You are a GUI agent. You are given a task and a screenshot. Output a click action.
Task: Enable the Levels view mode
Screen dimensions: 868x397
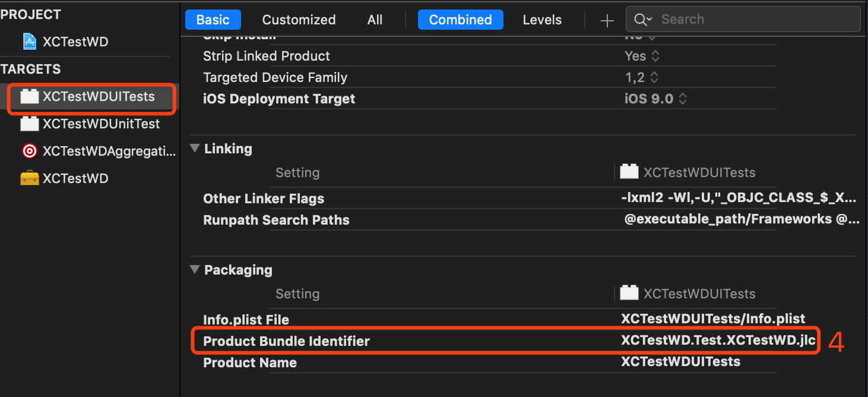(542, 20)
